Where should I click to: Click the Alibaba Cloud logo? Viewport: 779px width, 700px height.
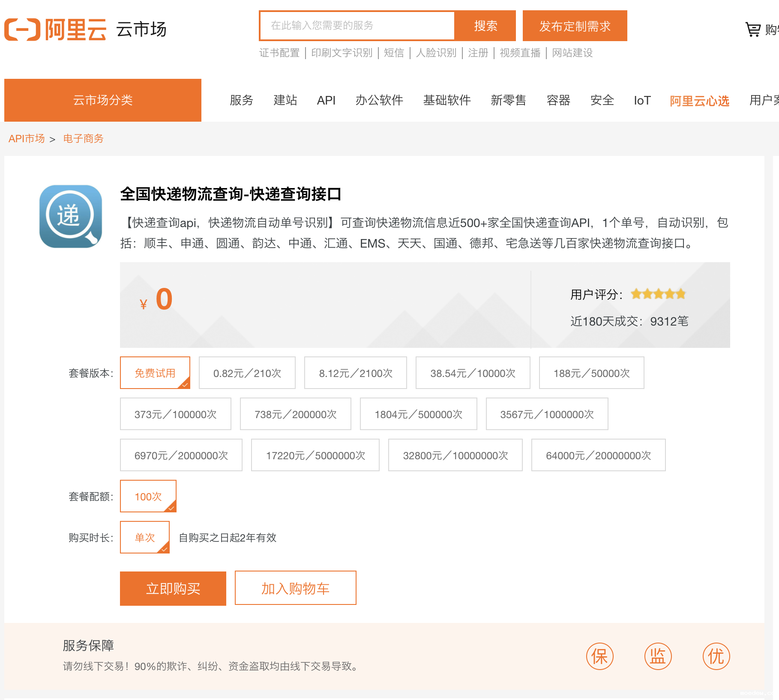tap(56, 30)
